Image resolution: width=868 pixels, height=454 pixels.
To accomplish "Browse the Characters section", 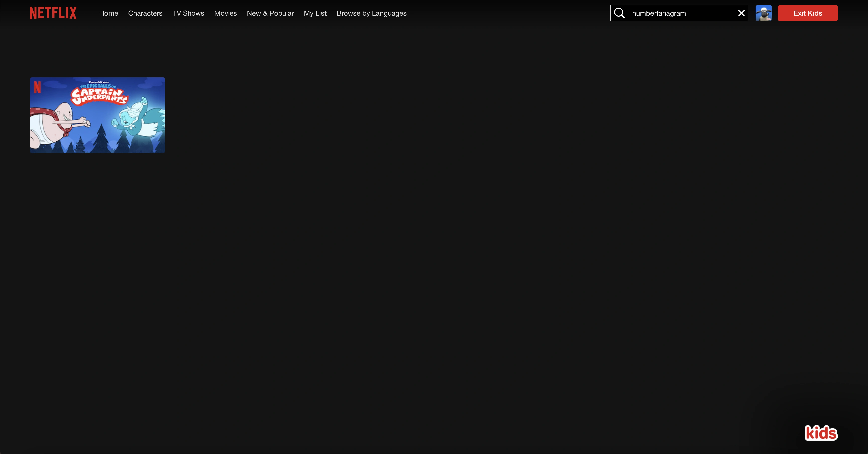I will pos(145,13).
